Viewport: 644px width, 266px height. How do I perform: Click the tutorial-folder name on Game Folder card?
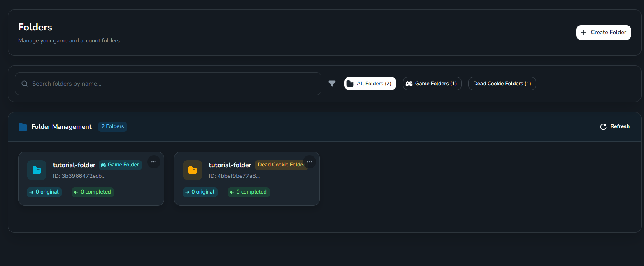74,165
